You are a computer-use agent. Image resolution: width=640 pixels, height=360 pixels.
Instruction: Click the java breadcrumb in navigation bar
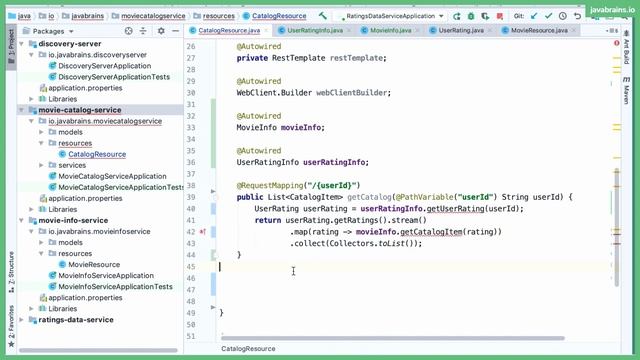coord(20,16)
